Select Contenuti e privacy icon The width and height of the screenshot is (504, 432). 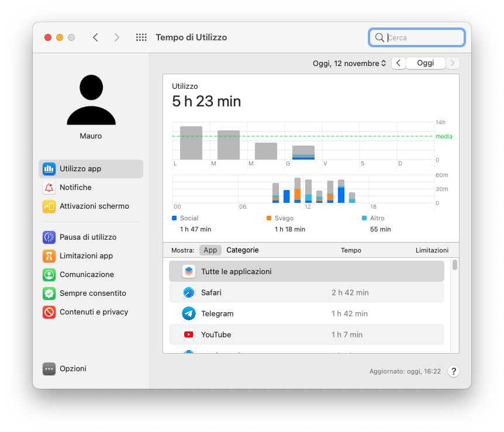point(49,312)
